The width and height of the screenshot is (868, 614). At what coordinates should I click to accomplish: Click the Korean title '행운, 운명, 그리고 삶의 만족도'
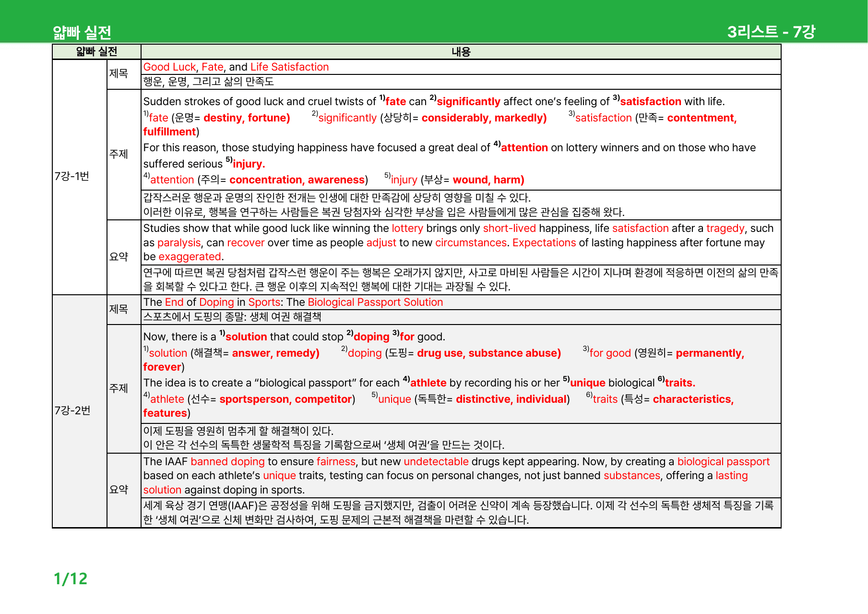tap(209, 82)
